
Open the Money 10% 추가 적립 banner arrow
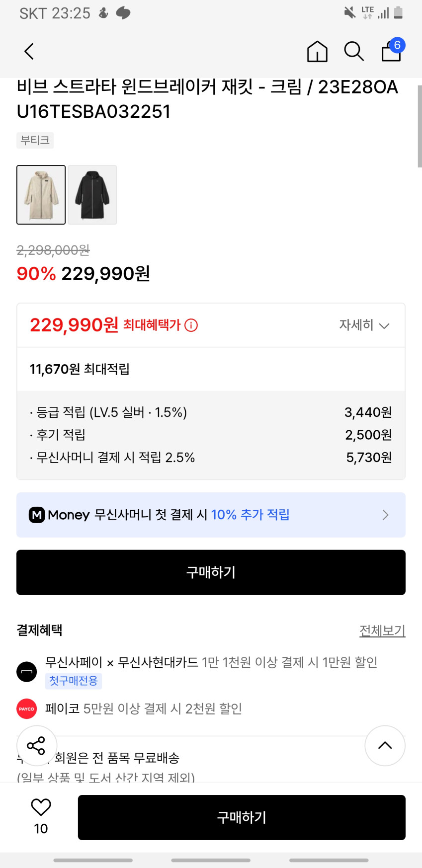click(385, 515)
